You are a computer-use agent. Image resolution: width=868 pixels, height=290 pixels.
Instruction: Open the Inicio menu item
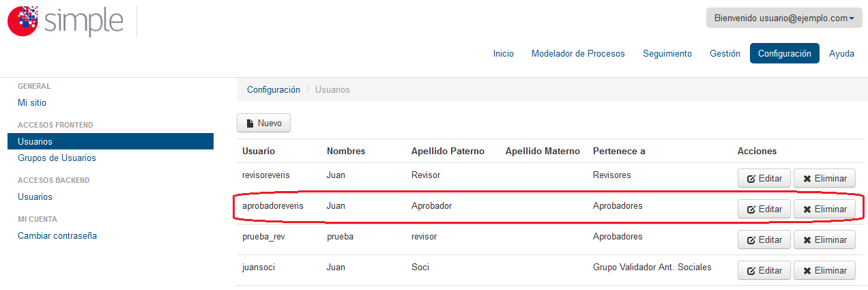[504, 53]
